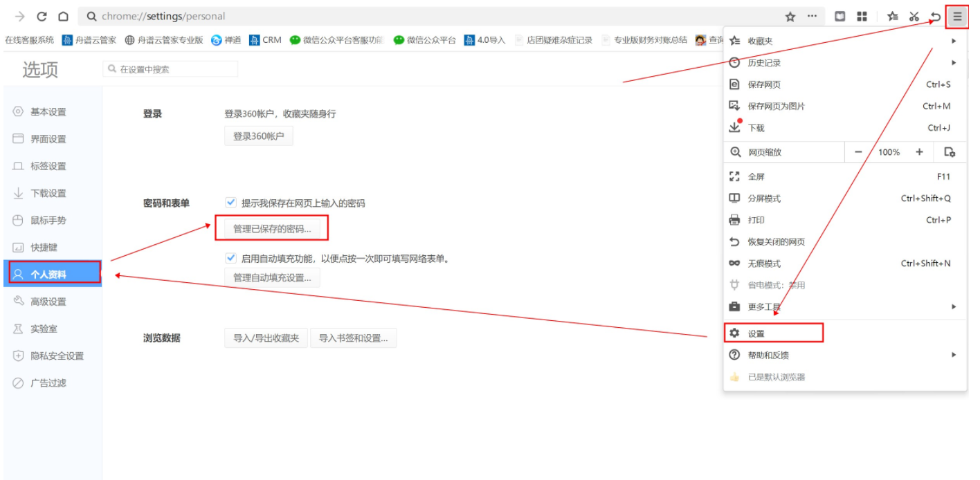Viewport: 980px width, 480px height.
Task: Click the 登录360帐户 button
Action: [258, 136]
